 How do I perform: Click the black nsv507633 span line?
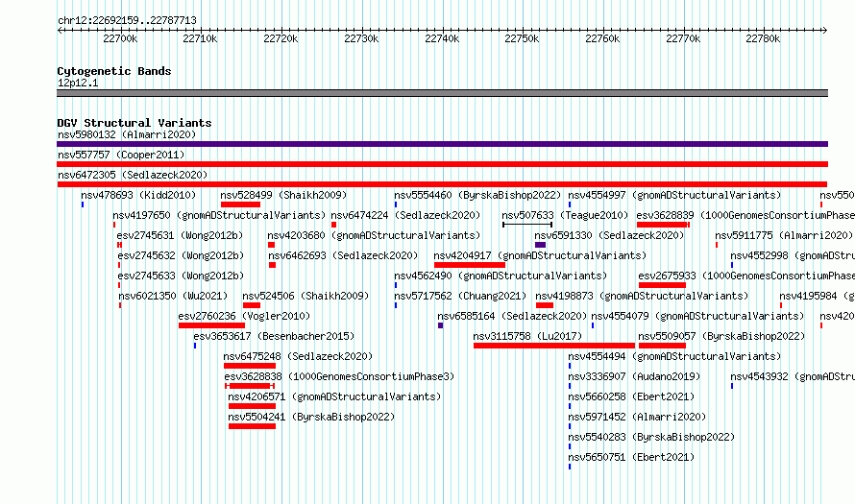pos(527,225)
